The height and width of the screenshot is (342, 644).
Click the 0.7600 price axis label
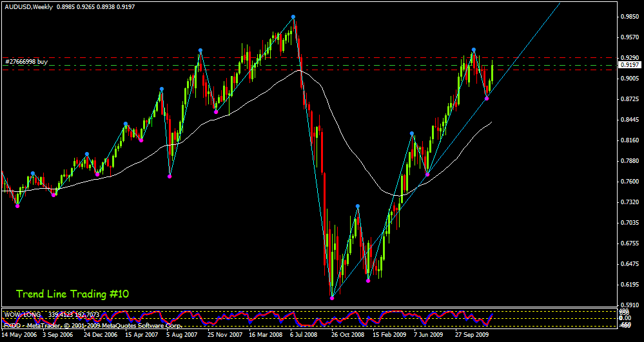pyautogui.click(x=629, y=182)
